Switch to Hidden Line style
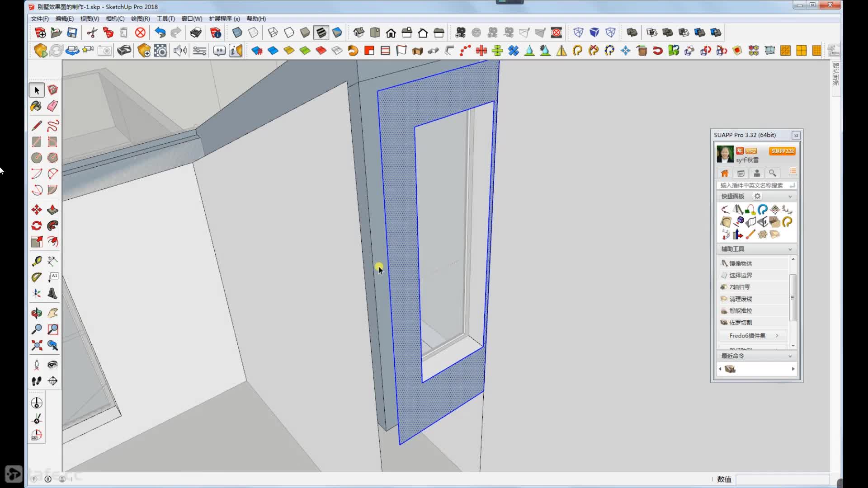 coord(289,33)
